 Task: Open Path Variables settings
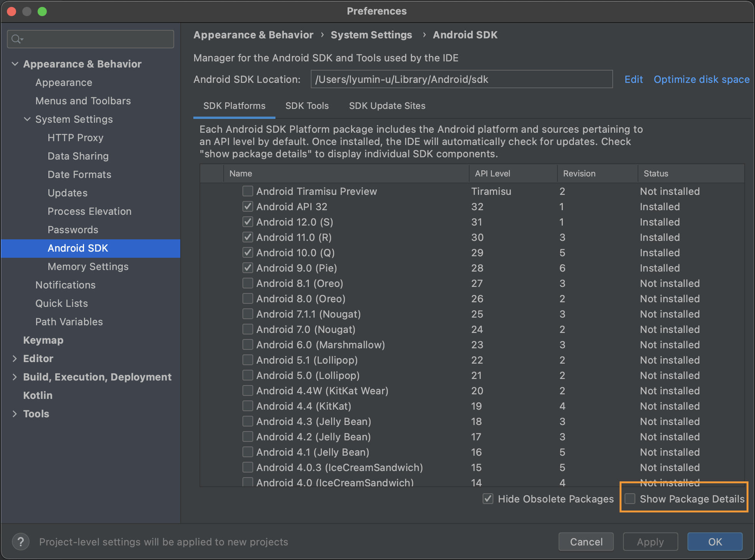pos(69,322)
